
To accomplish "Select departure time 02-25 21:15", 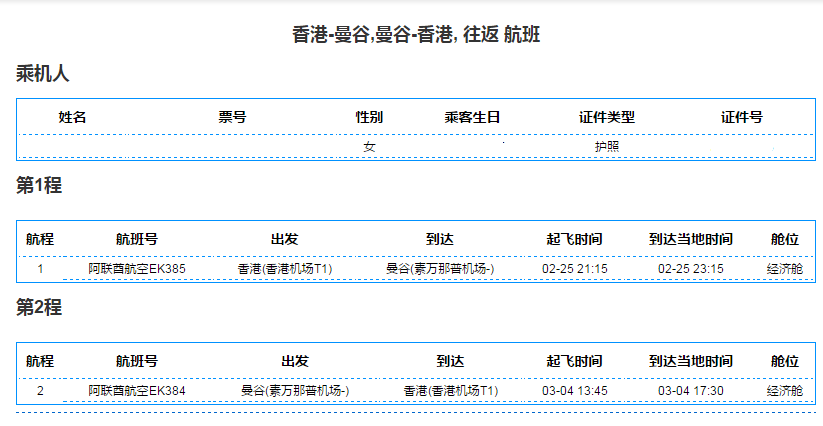I will [x=575, y=269].
